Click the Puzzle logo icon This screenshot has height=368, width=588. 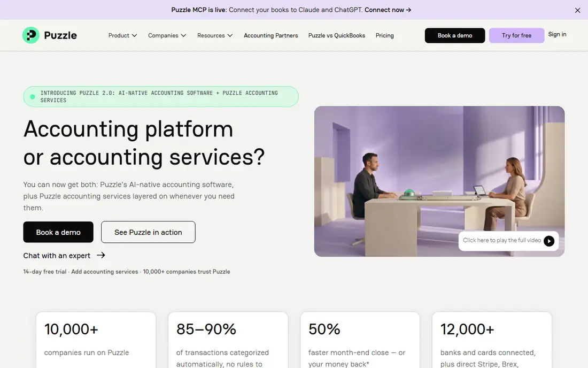[31, 35]
